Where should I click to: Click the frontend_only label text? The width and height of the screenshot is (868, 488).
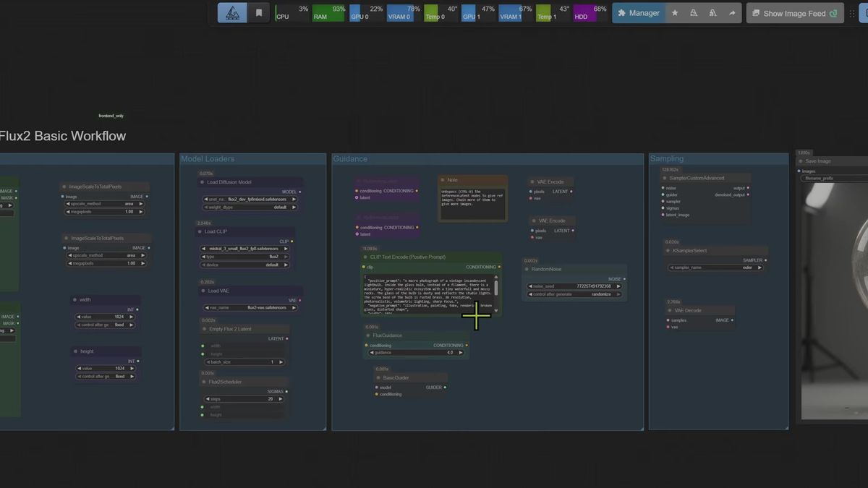pyautogui.click(x=111, y=116)
